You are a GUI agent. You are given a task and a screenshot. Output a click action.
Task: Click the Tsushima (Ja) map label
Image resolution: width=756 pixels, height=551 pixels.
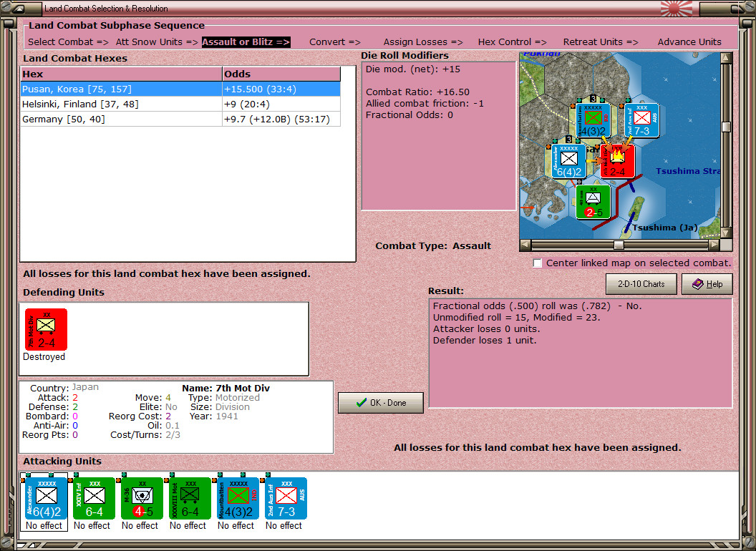pos(665,228)
